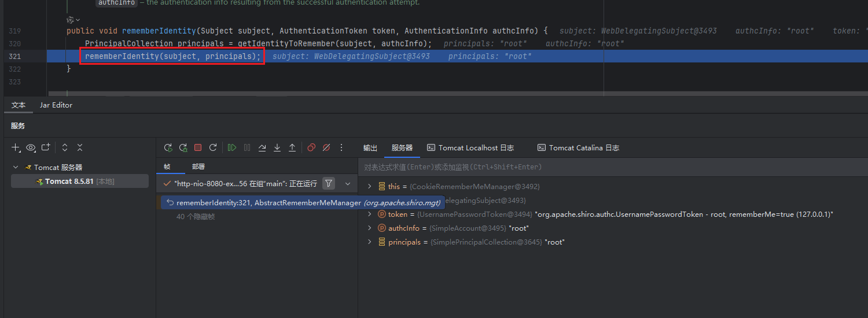
Task: Click the Stop debugging red square icon
Action: (198, 148)
